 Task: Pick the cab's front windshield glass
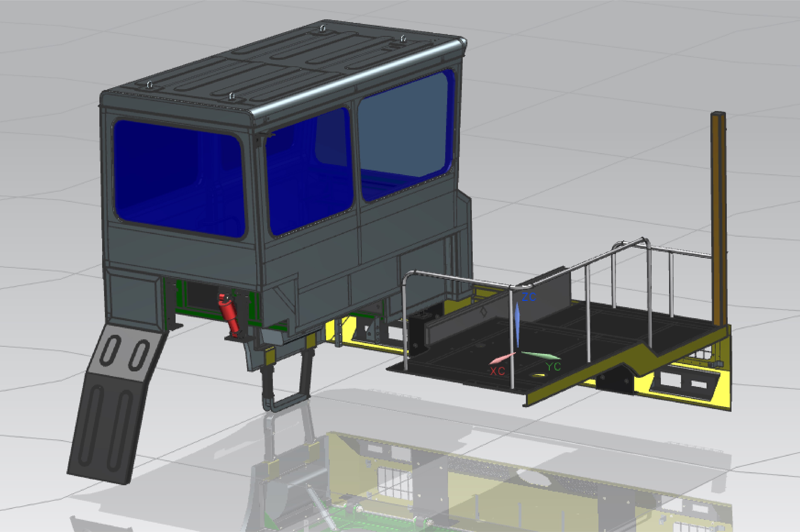click(x=179, y=179)
